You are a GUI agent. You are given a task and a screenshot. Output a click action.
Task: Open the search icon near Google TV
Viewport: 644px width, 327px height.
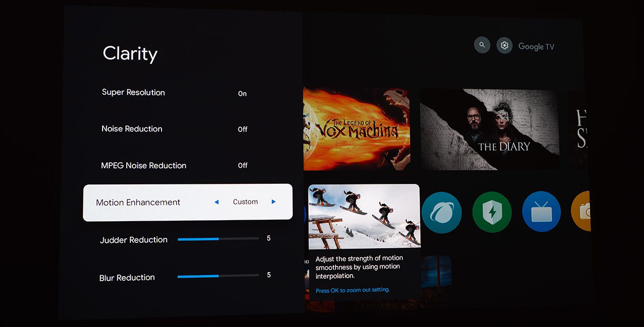pyautogui.click(x=481, y=45)
